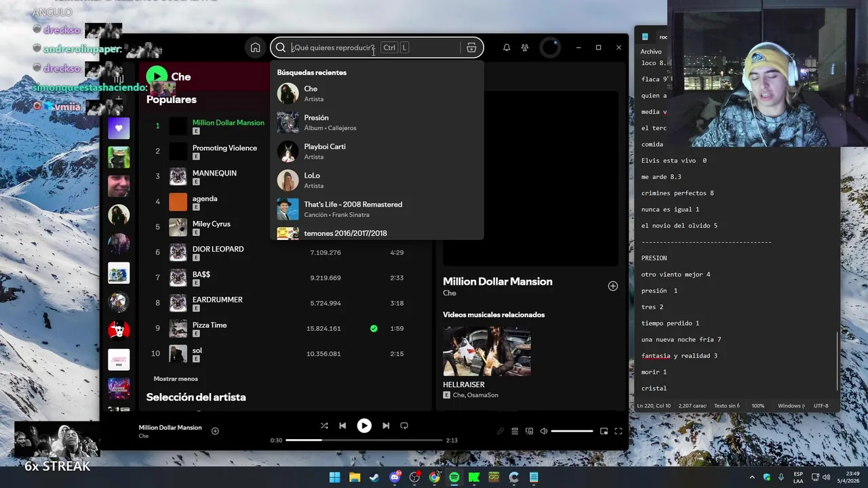Open File Explorer from taskbar
Screen dimensions: 868x488
(355, 477)
